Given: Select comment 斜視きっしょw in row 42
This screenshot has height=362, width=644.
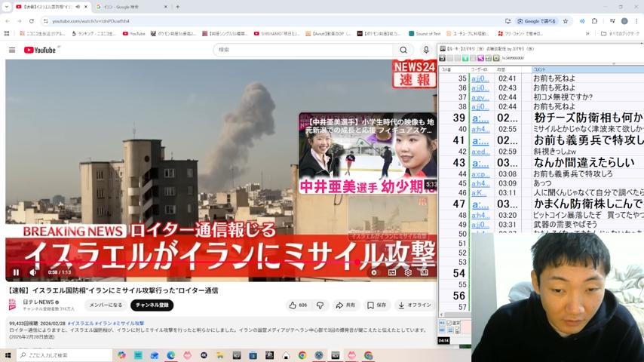Looking at the screenshot, I should coord(554,152).
